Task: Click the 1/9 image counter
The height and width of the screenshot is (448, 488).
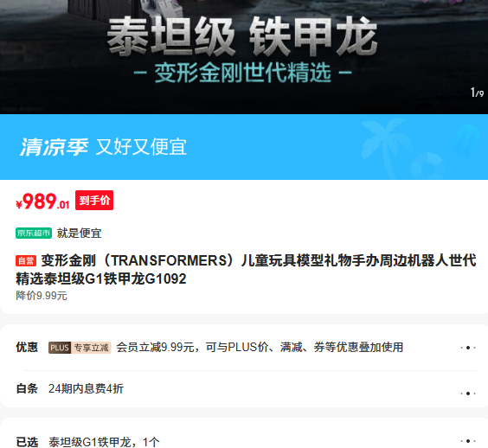Action: point(477,93)
